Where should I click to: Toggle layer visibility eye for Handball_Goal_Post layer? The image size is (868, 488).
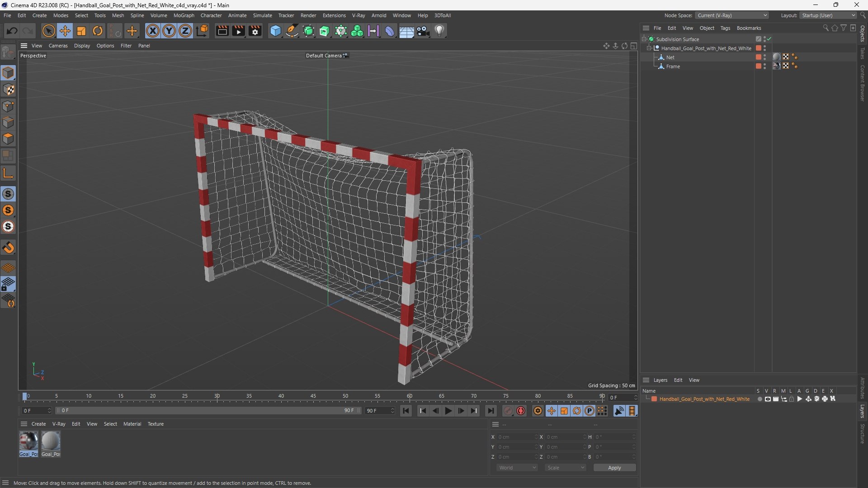coord(768,399)
